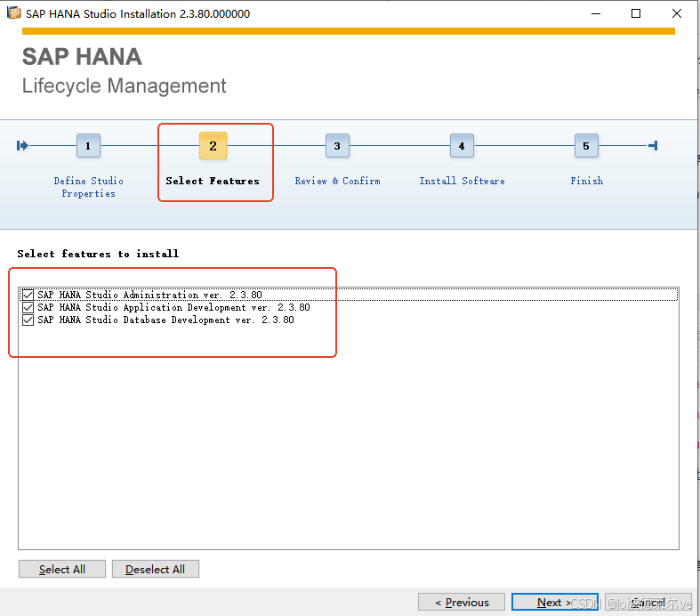
Task: Click the 'SAP HANA' heading text
Action: tap(82, 57)
